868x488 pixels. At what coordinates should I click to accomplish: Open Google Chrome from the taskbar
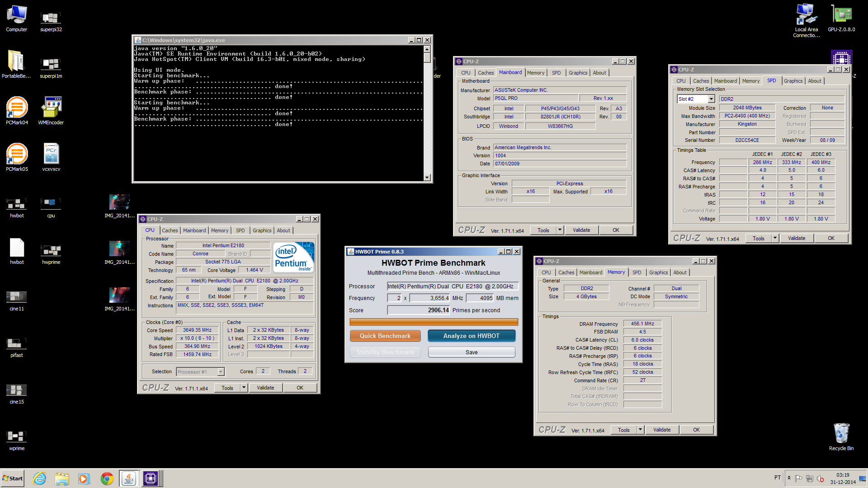click(x=107, y=479)
